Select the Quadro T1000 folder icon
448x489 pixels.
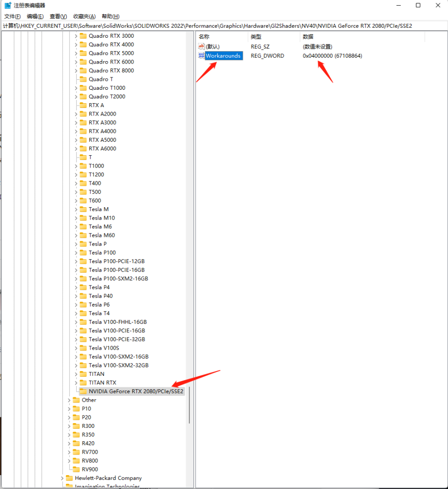click(83, 88)
